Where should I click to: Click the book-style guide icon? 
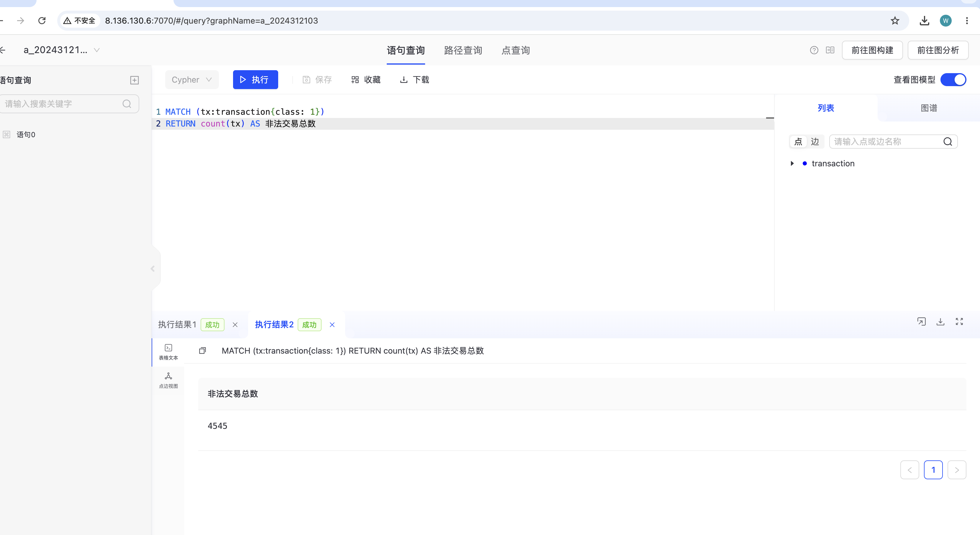(830, 50)
